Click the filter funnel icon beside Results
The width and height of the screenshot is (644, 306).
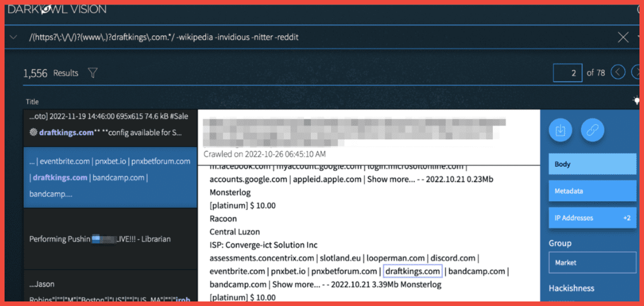(x=93, y=73)
